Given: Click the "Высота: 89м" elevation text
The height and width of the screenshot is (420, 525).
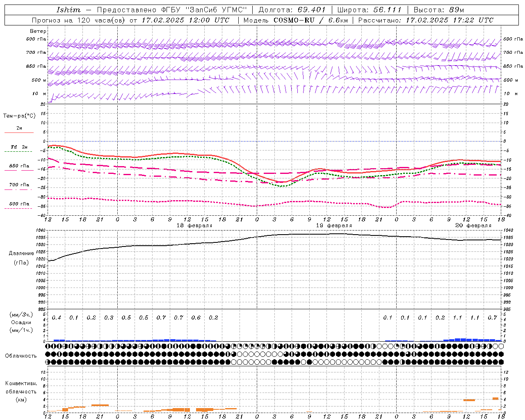Looking at the screenshot, I should (439, 10).
